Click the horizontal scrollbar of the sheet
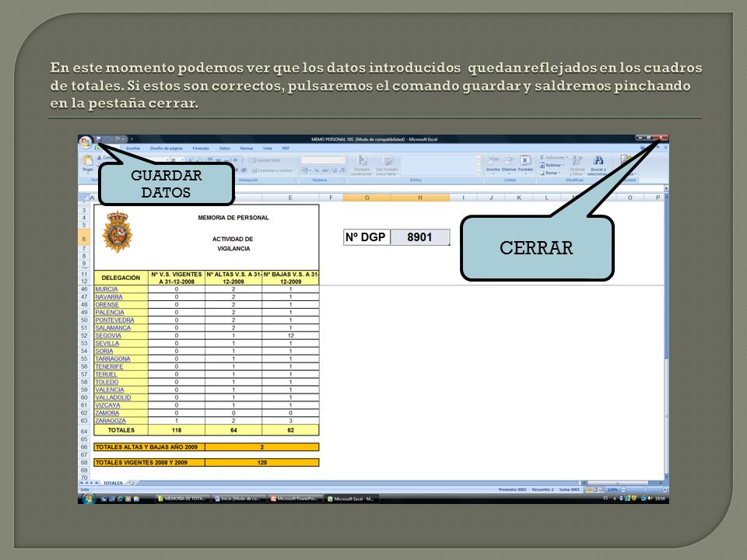This screenshot has height=560, width=747. 622,483
